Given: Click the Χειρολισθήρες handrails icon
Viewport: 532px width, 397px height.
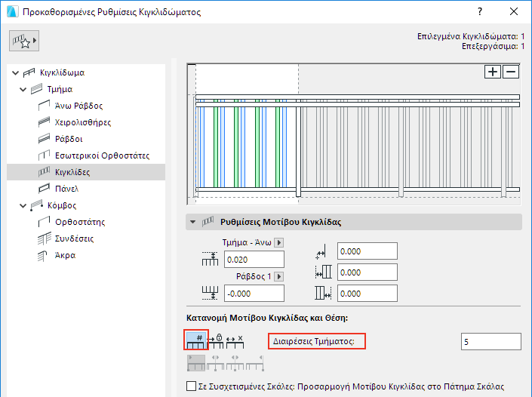Looking at the screenshot, I should 44,122.
